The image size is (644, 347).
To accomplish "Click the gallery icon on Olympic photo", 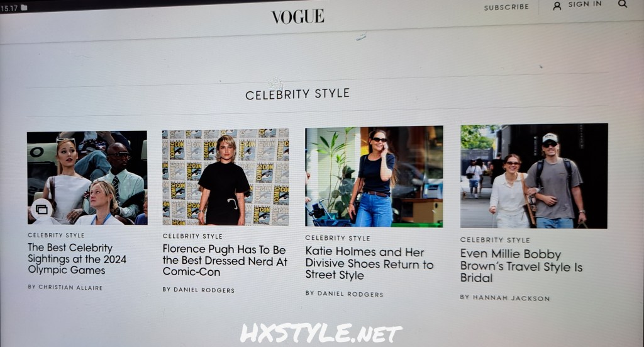I will tap(42, 210).
